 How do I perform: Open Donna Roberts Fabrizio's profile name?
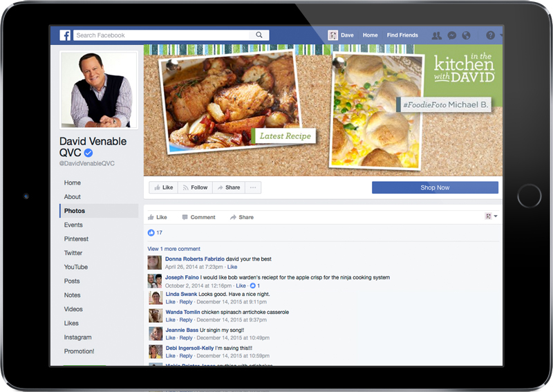click(x=195, y=259)
